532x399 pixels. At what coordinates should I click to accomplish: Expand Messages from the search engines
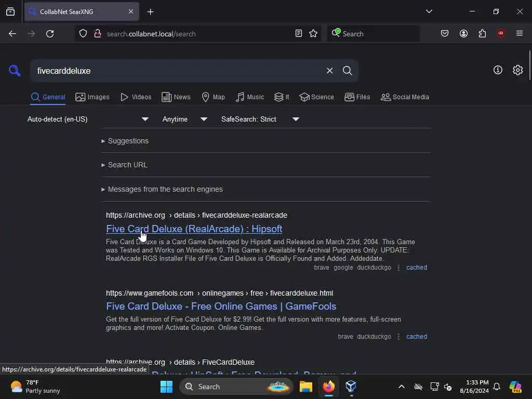(162, 189)
